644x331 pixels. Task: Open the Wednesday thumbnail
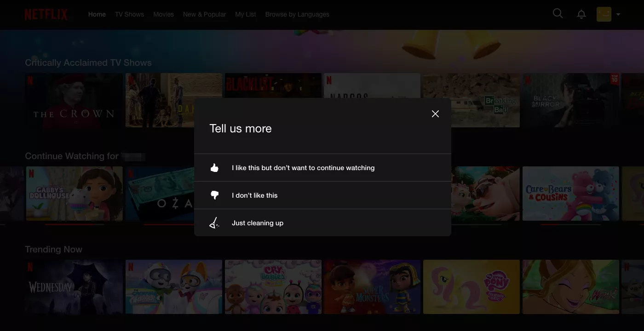(74, 287)
